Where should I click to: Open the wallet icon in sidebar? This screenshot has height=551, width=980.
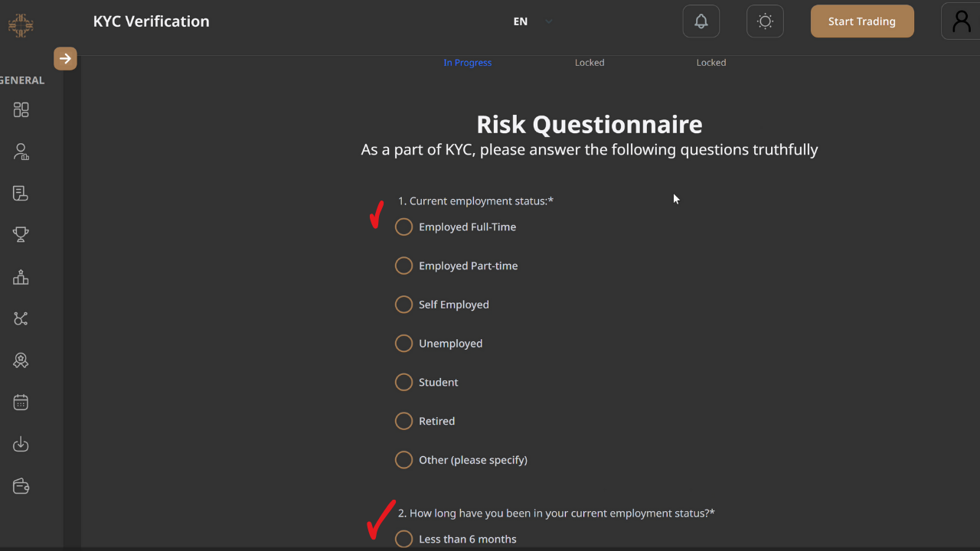coord(21,486)
